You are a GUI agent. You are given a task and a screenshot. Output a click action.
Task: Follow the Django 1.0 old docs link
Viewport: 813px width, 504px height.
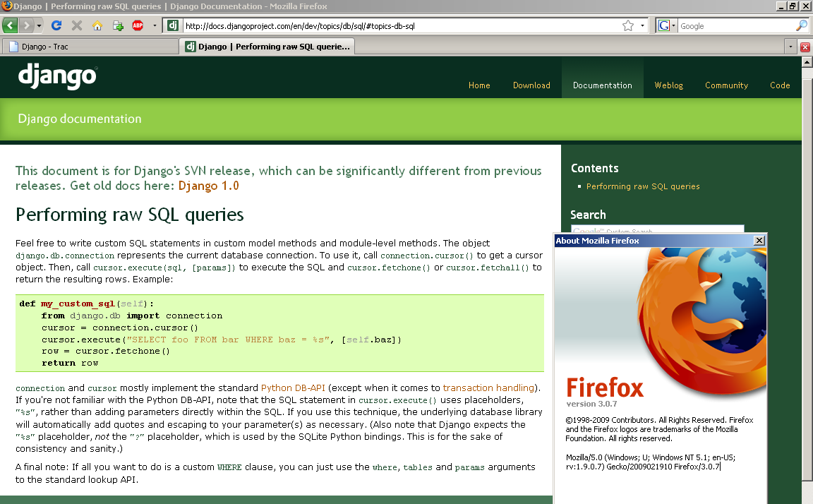(x=208, y=186)
